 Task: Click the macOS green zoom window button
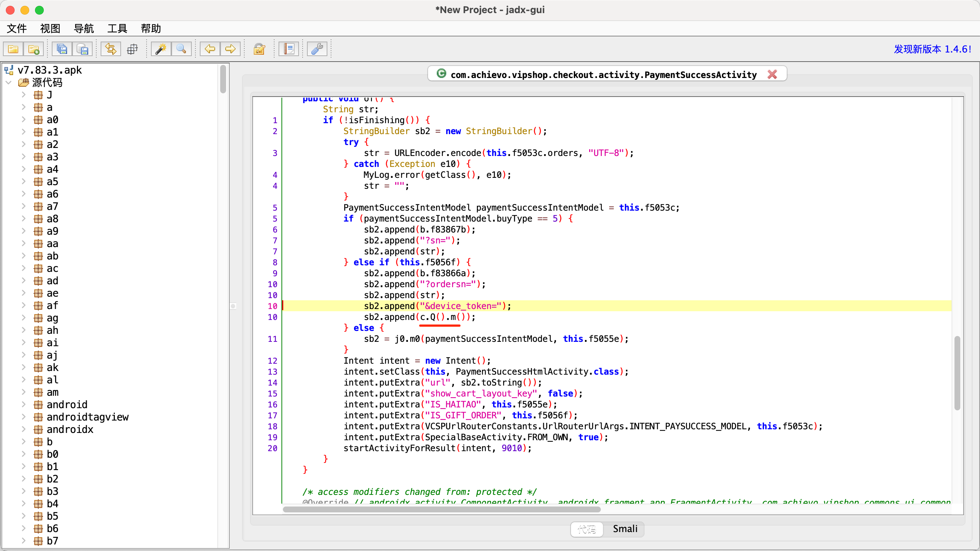point(40,10)
